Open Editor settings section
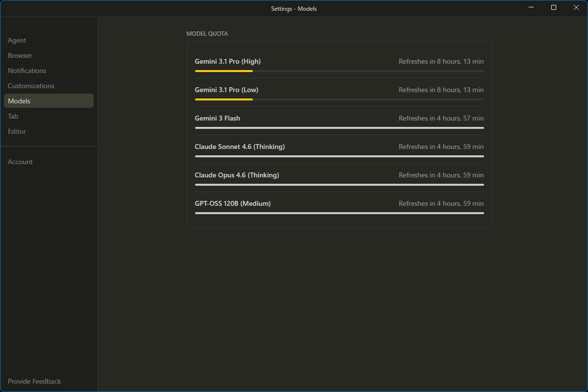 tap(17, 131)
